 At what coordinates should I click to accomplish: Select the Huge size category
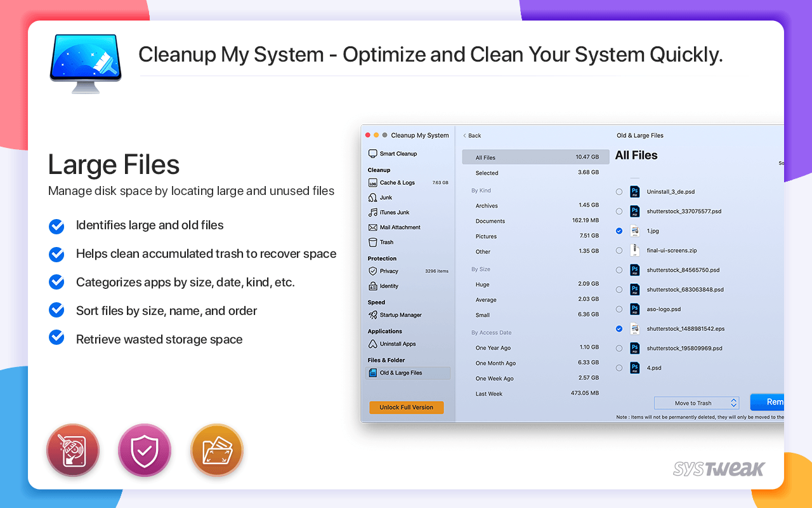(x=482, y=284)
